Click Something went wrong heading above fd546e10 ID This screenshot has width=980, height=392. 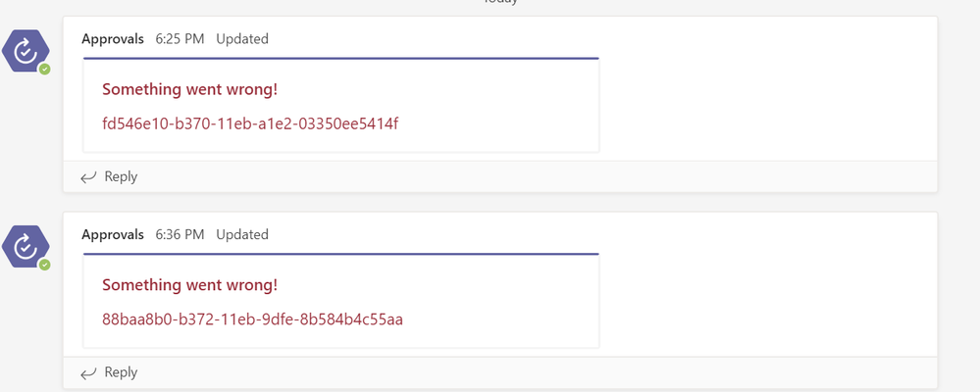click(190, 89)
